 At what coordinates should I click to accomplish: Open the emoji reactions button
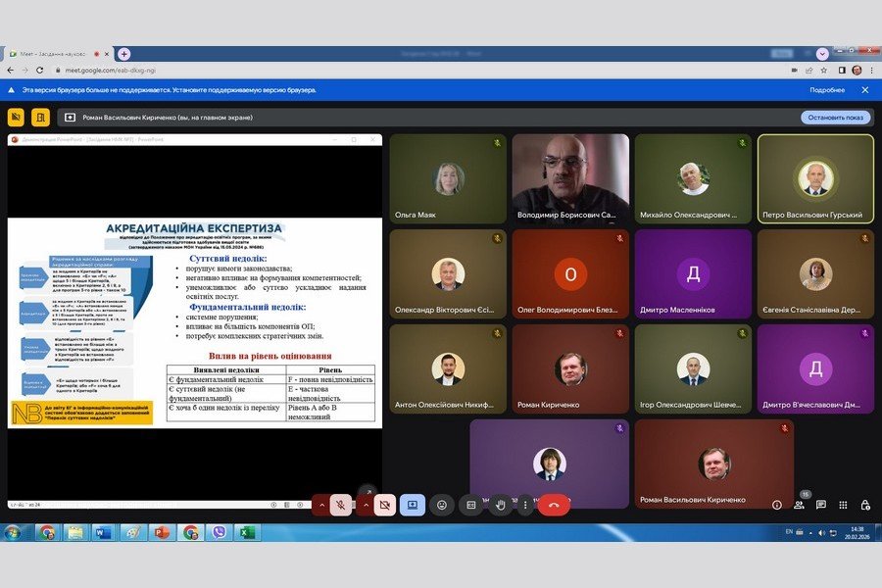click(442, 505)
